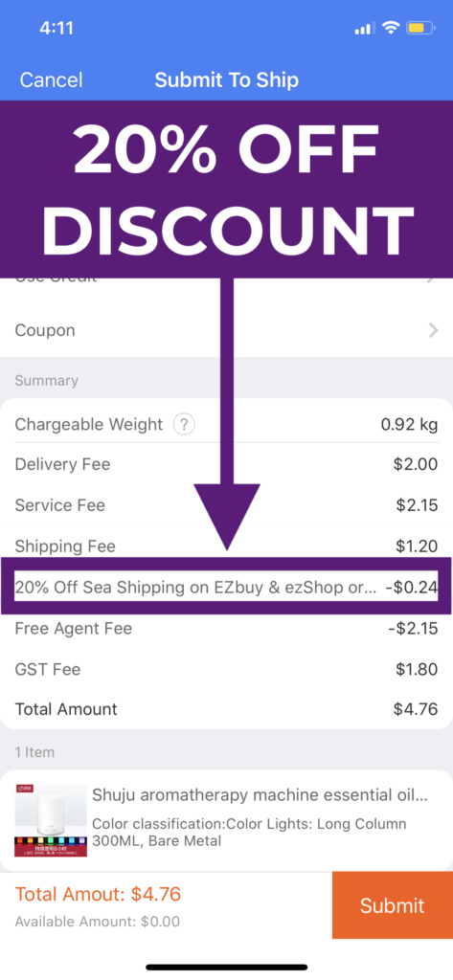Expand the Use Credit row chevron

[433, 278]
